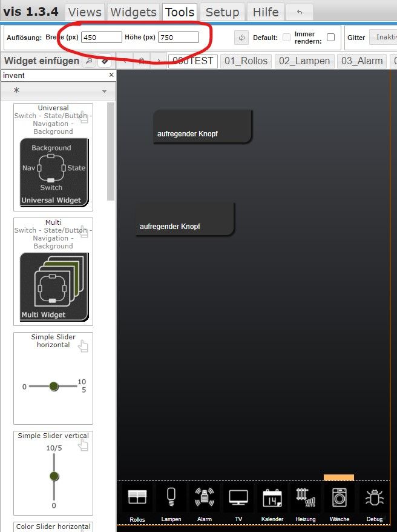Open the Views menu

tap(85, 12)
